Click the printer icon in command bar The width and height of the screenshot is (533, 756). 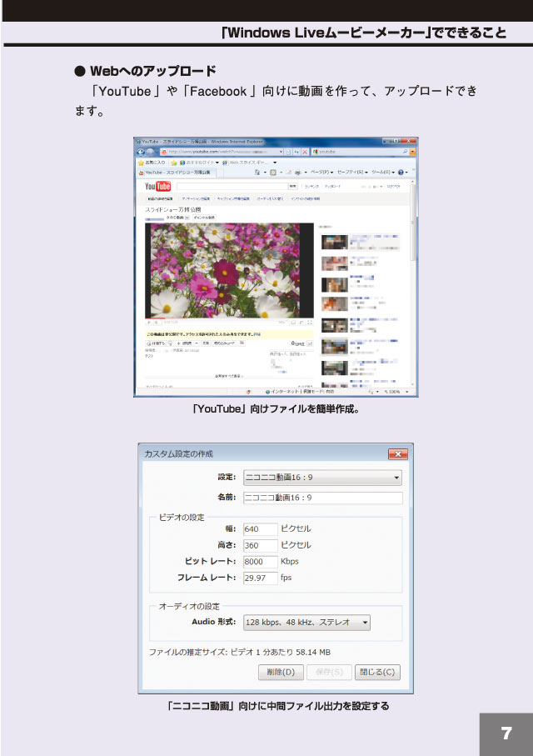coord(297,173)
